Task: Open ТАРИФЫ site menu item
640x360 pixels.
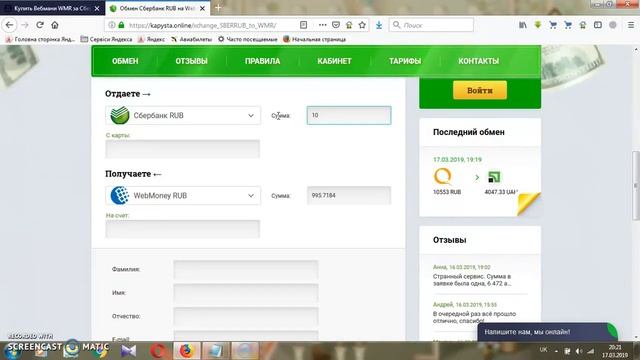Action: pos(405,61)
